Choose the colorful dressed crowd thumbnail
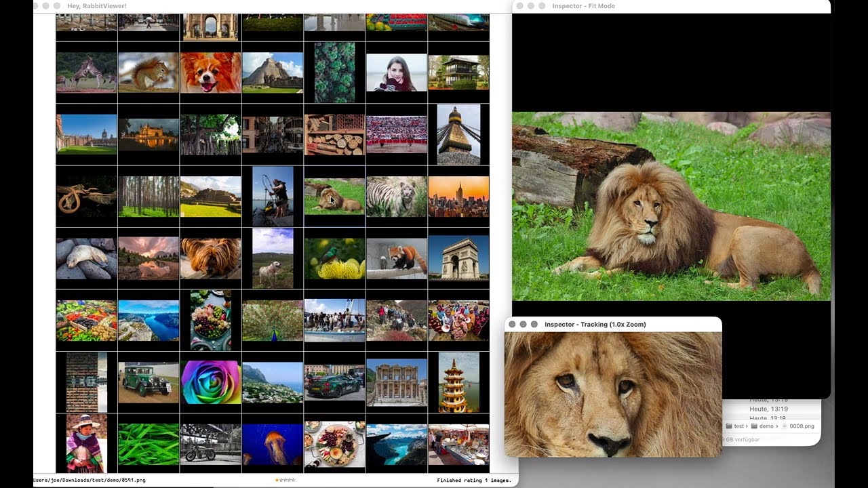868x488 pixels. [458, 321]
